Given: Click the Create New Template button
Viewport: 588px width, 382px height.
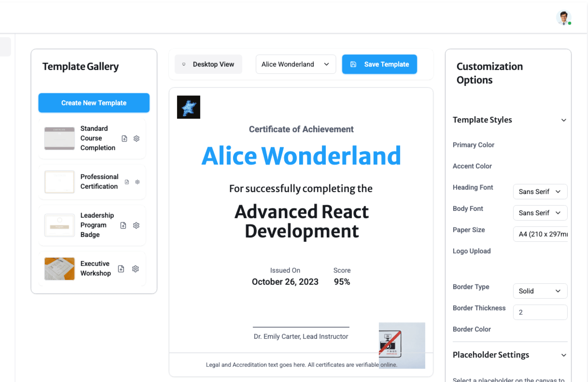Looking at the screenshot, I should (94, 103).
